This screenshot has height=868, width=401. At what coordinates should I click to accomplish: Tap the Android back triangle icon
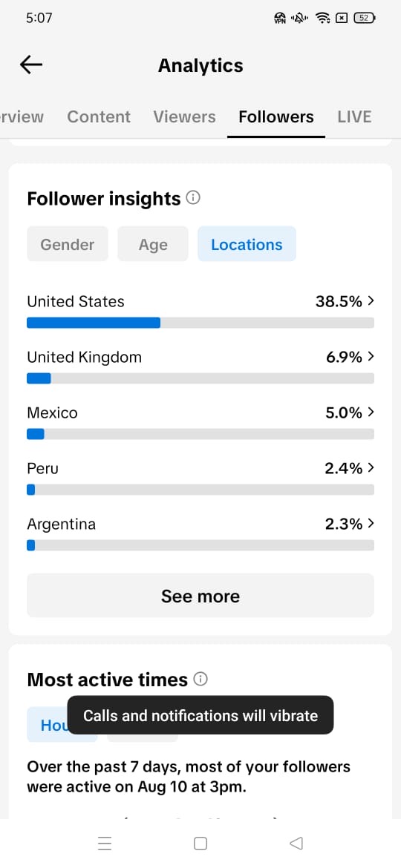pos(296,843)
